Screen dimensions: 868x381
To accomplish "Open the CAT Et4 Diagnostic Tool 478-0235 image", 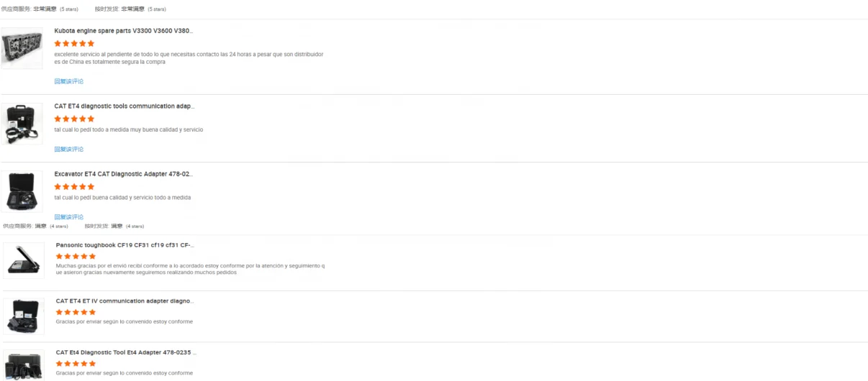I will pos(24,365).
